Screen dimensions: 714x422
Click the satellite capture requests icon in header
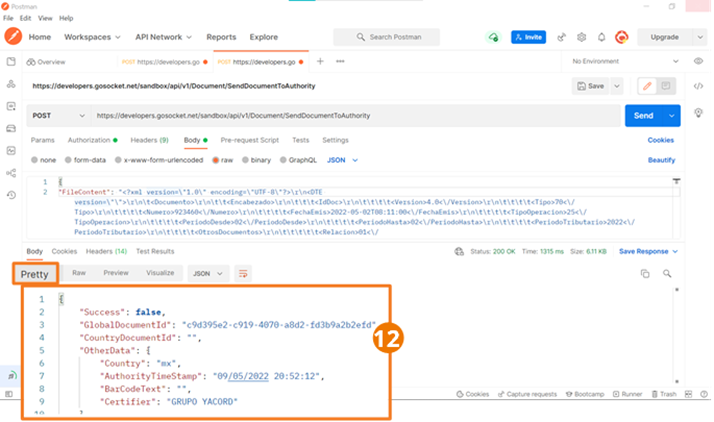561,37
